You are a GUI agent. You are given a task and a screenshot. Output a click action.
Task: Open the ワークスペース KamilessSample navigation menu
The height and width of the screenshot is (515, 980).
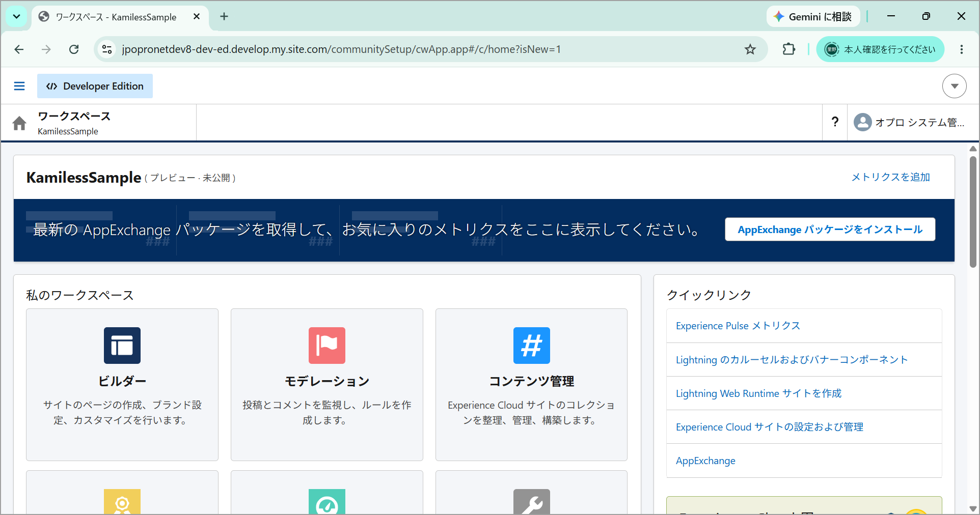(x=74, y=123)
